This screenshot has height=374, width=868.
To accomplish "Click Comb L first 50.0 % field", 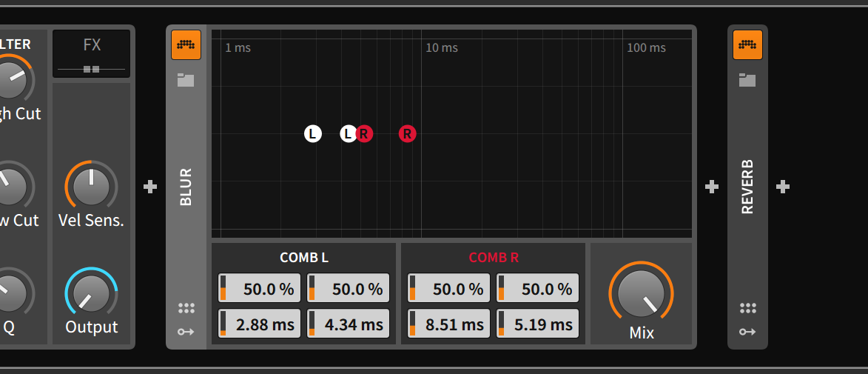I will (x=260, y=288).
